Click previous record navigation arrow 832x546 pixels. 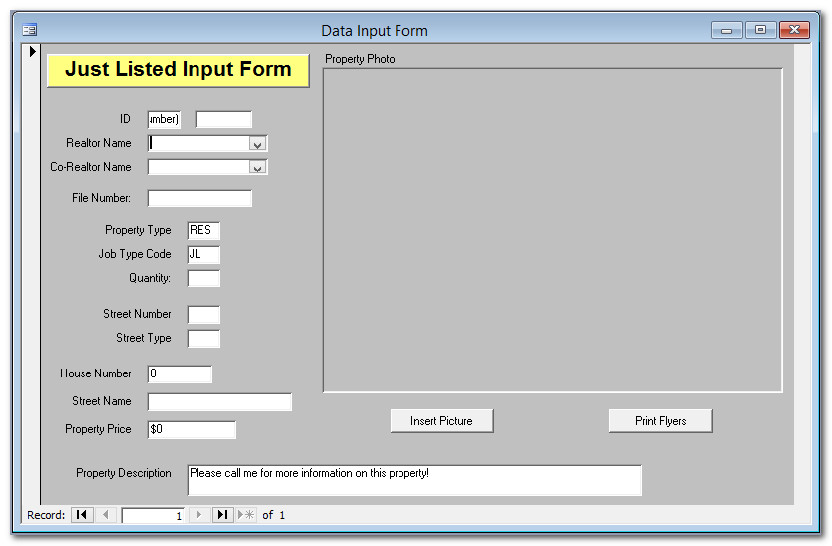click(x=106, y=515)
